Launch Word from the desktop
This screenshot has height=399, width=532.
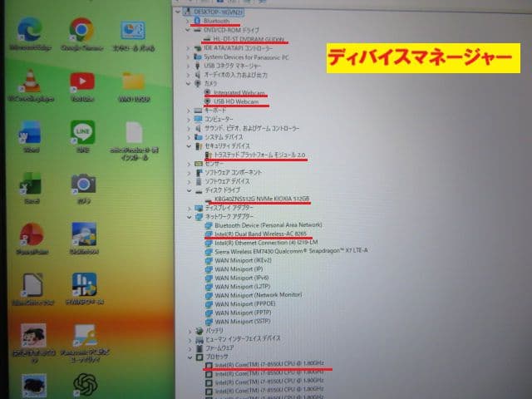point(31,133)
